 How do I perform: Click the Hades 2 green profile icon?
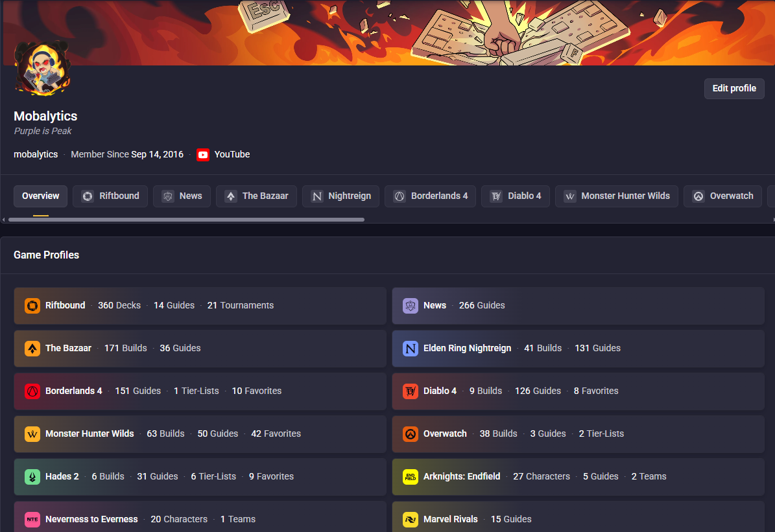tap(32, 477)
